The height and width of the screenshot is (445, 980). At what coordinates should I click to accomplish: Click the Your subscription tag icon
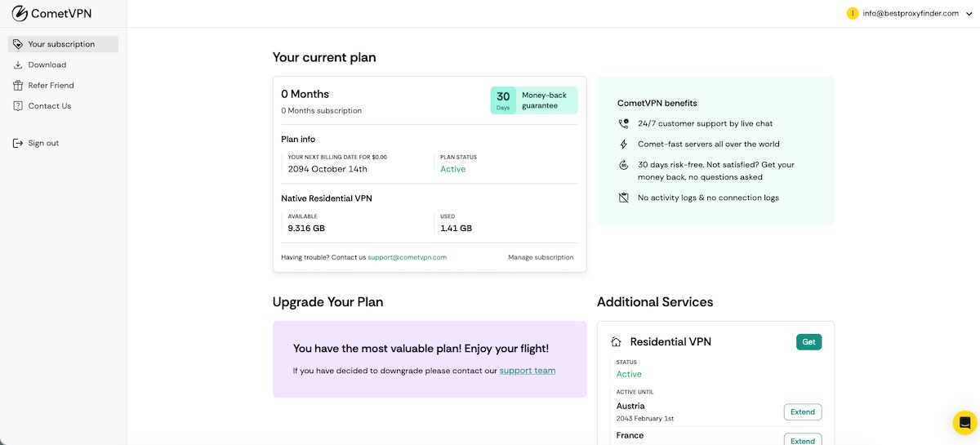click(18, 44)
